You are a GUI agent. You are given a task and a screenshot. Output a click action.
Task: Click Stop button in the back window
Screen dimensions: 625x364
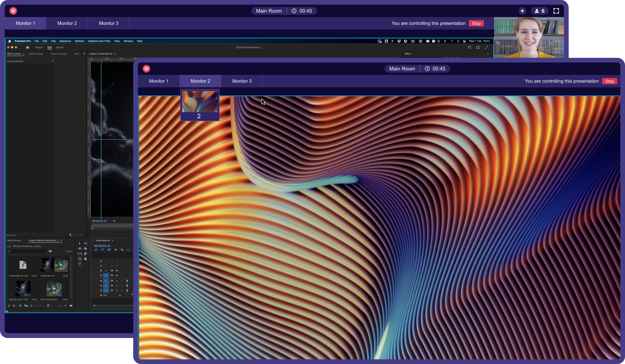click(476, 23)
